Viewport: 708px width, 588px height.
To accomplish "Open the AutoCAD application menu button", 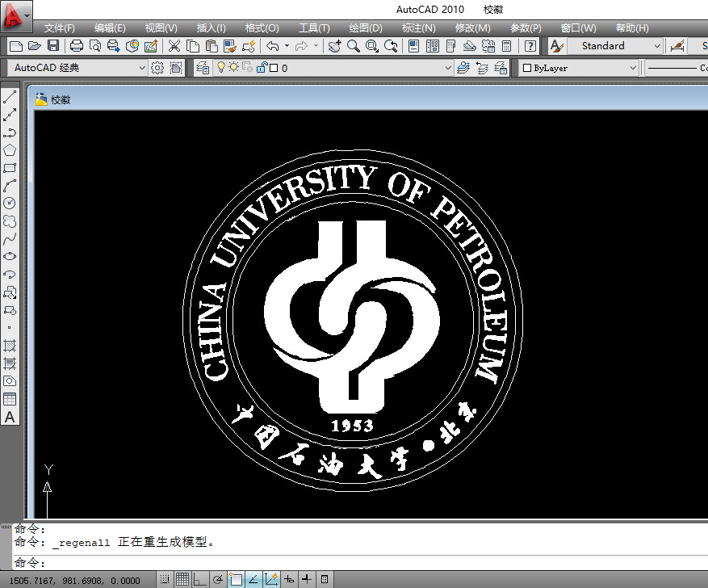I will [16, 16].
